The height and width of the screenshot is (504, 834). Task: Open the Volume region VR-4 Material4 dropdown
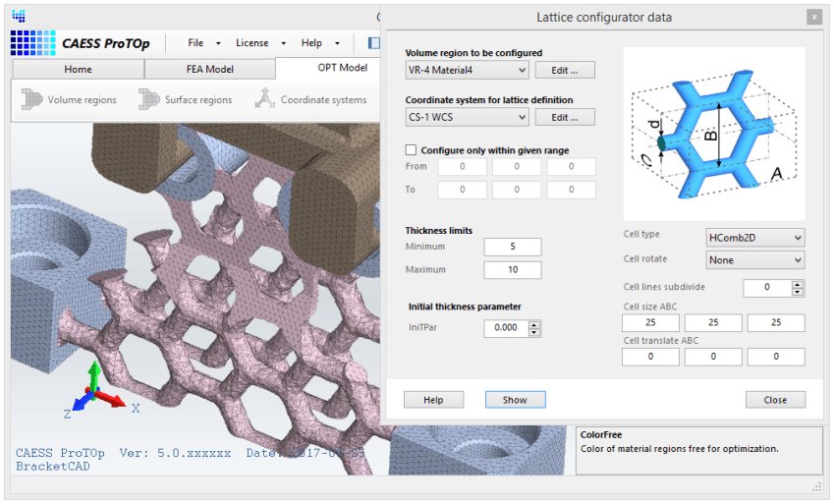point(467,71)
